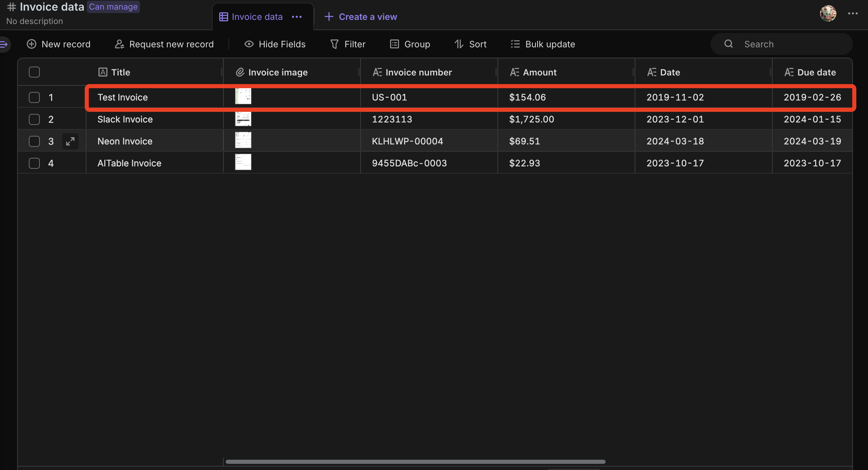Check the box for row 2 Slack Invoice
Viewport: 868px width, 470px height.
[34, 119]
